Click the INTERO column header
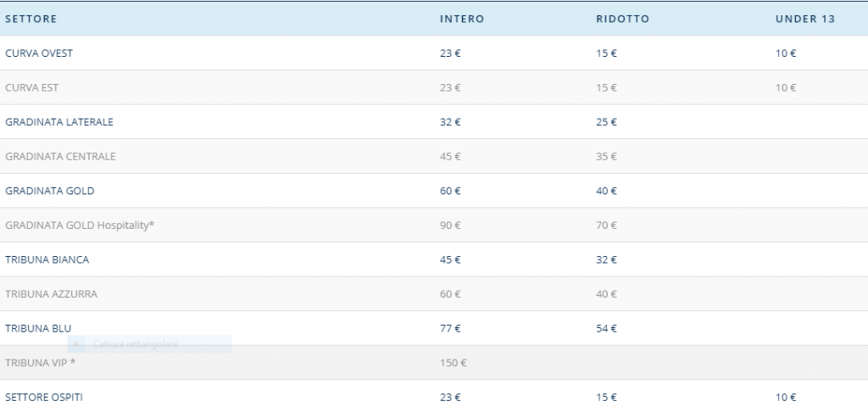The image size is (868, 412). pos(462,19)
